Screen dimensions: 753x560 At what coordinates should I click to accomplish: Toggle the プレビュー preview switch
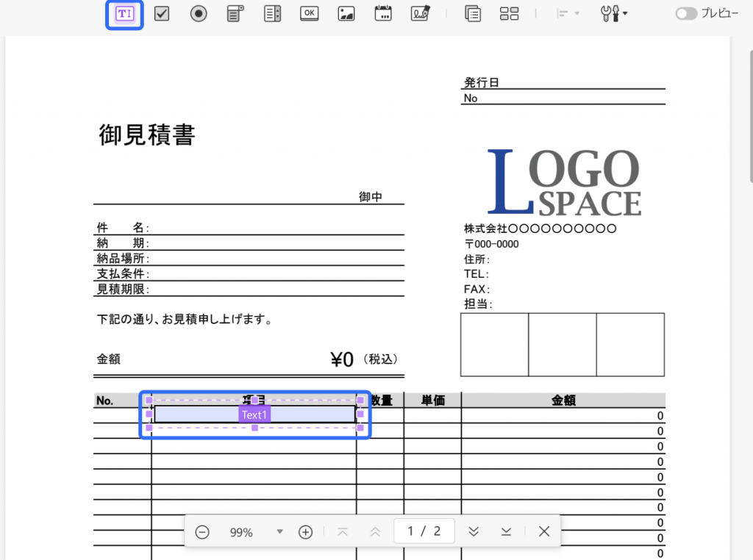pyautogui.click(x=686, y=13)
